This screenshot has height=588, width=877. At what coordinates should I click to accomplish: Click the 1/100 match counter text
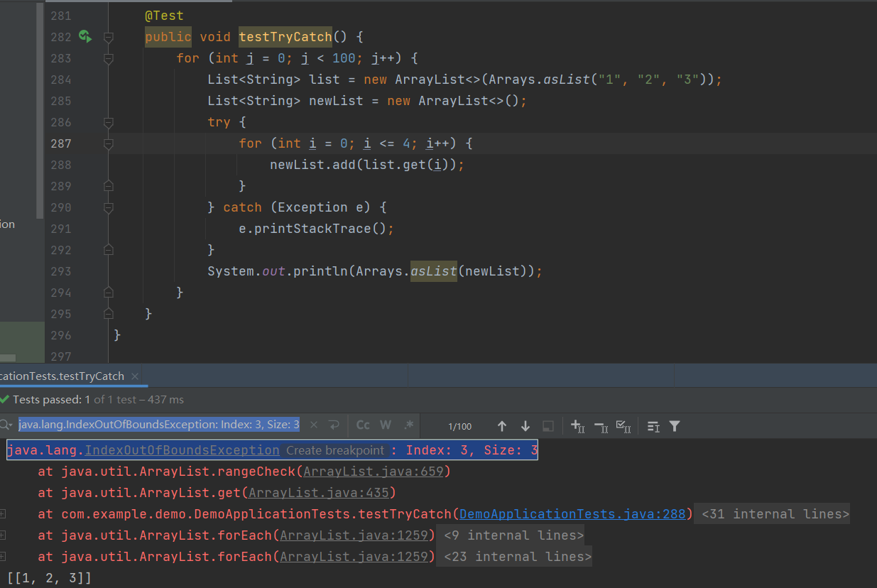[459, 426]
